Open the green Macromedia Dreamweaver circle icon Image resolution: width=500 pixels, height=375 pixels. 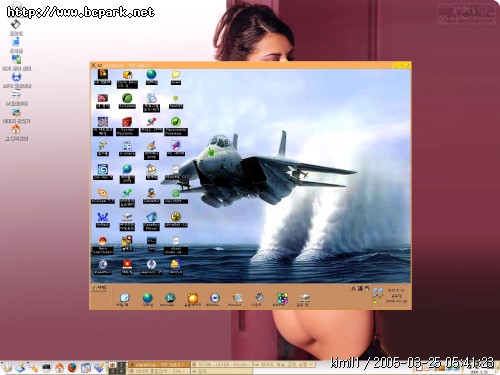pyautogui.click(x=176, y=122)
